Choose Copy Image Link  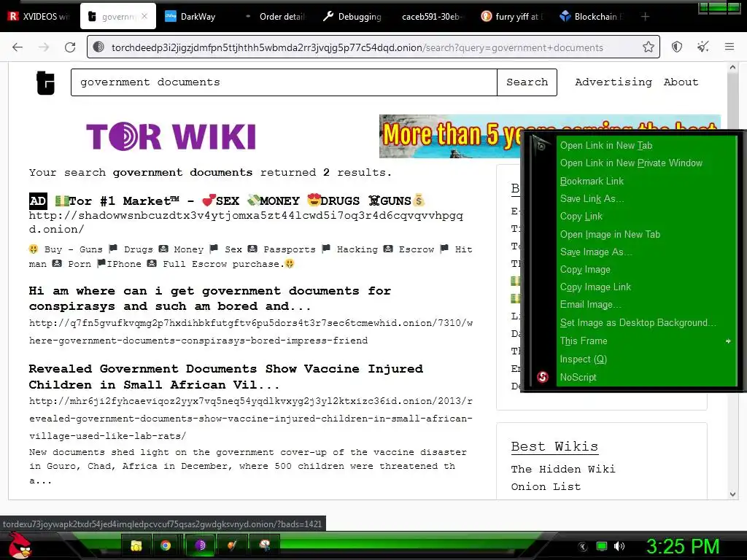[646, 287]
